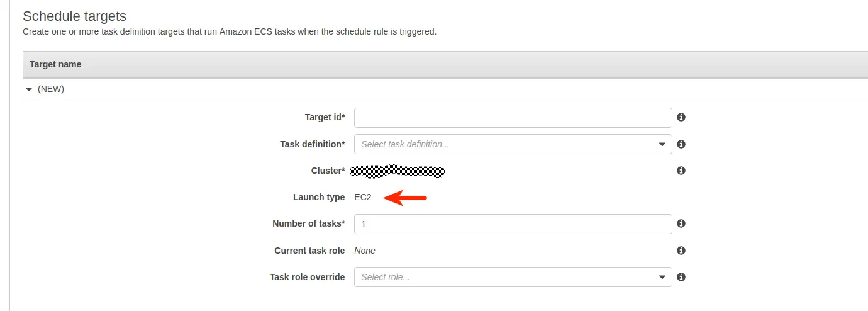Click the None value for Current task role
Screen dimensions: 868x311
coord(365,251)
